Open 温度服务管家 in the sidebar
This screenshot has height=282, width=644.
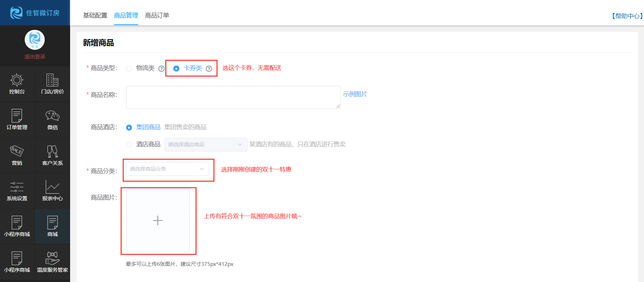coord(53,262)
